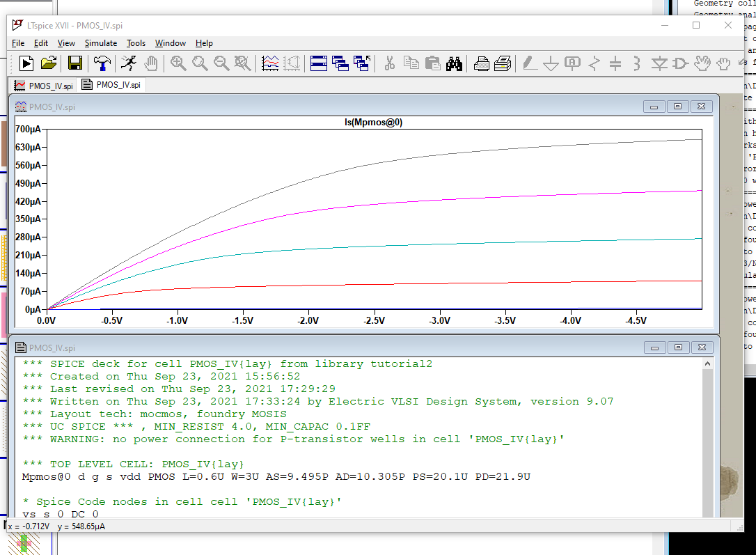Tile windows using the toolbar icon
This screenshot has height=555, width=756.
pos(319,63)
